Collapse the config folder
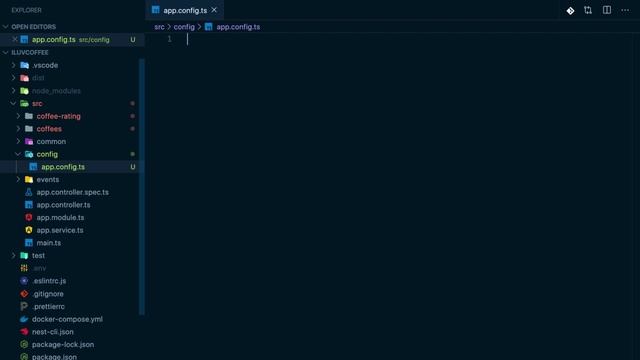Screen dimensions: 640x360 [x=18, y=154]
